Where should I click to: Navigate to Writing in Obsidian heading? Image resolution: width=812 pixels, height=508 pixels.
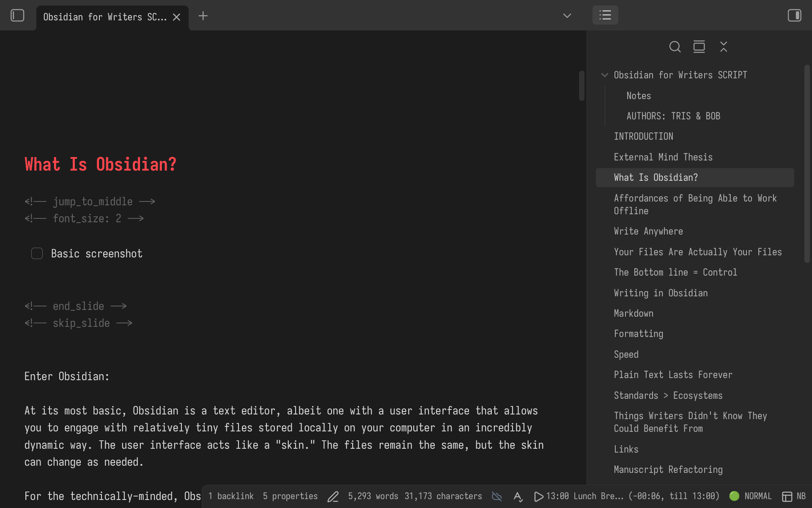661,293
